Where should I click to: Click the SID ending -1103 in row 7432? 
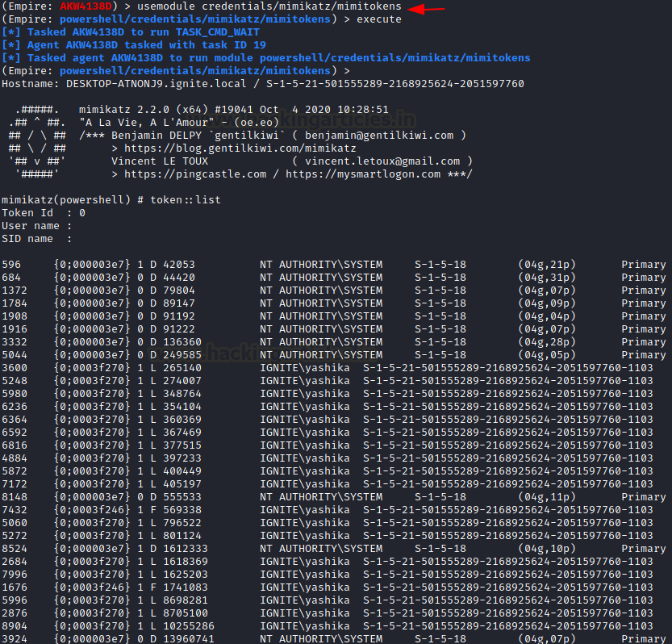[x=508, y=510]
